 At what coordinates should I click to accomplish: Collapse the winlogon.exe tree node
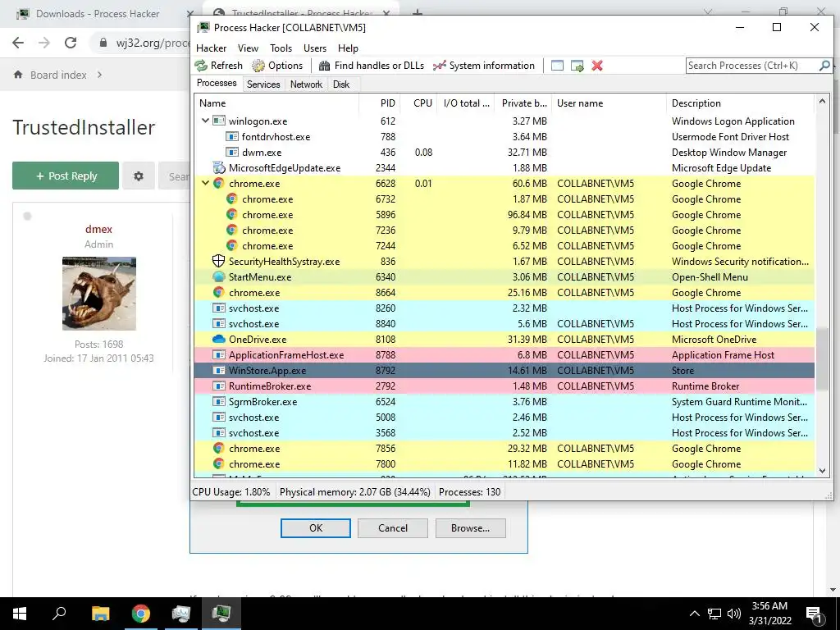tap(205, 121)
